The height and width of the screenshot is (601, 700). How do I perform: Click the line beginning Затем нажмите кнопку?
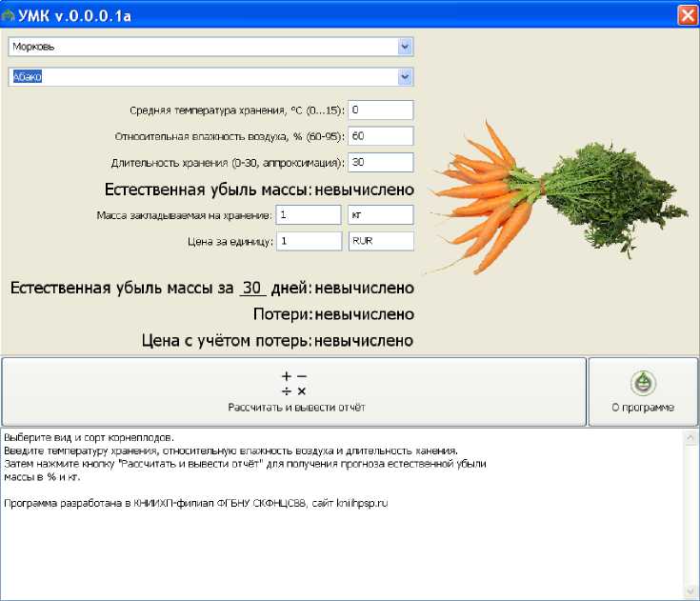245,464
